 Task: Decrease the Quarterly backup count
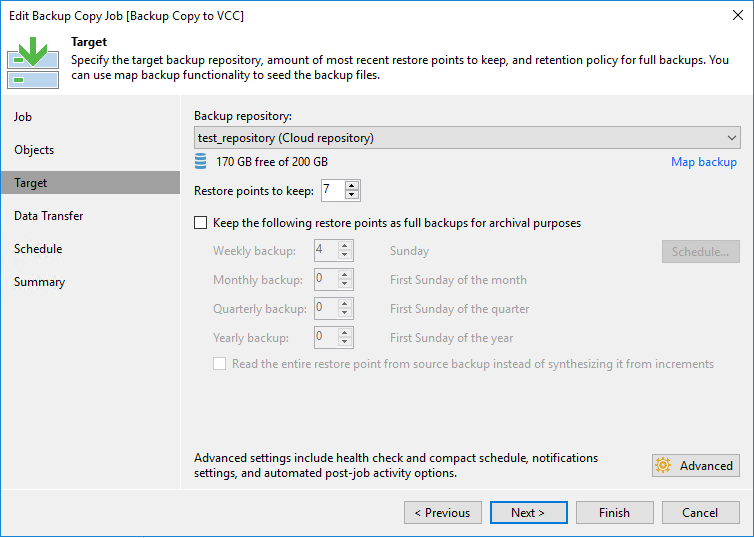point(345,313)
